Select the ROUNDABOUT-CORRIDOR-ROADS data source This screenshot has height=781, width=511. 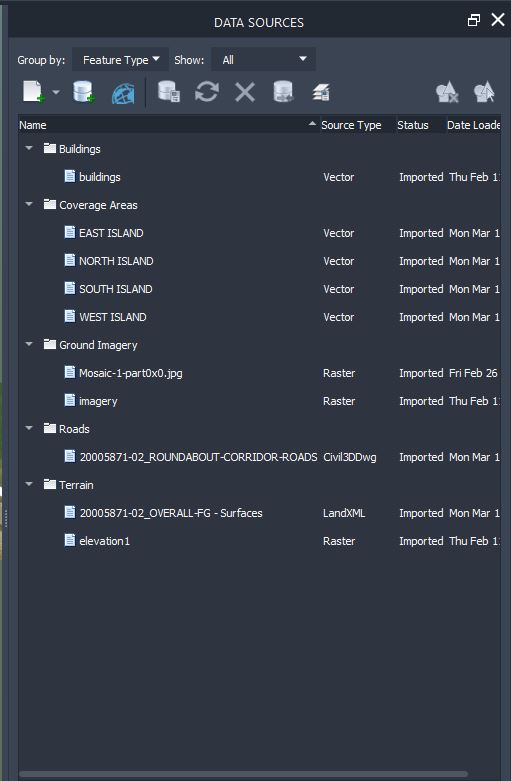pyautogui.click(x=259, y=457)
